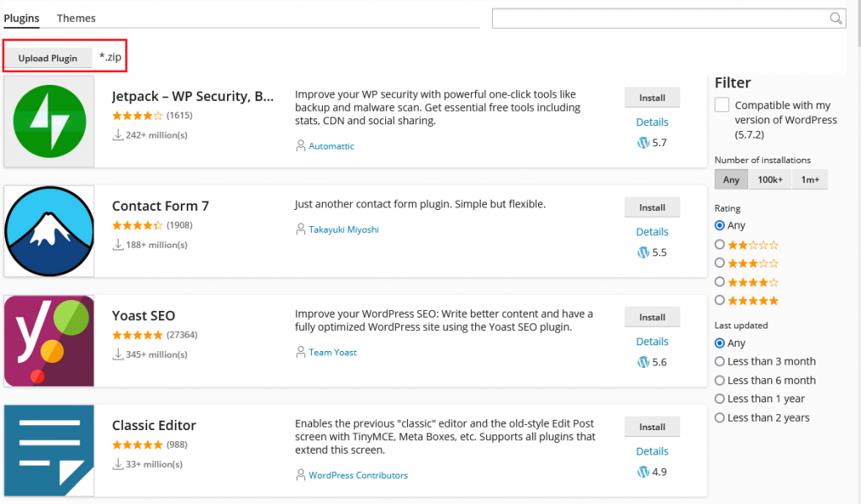Click WordPress logo beside version 5.5

tap(643, 252)
